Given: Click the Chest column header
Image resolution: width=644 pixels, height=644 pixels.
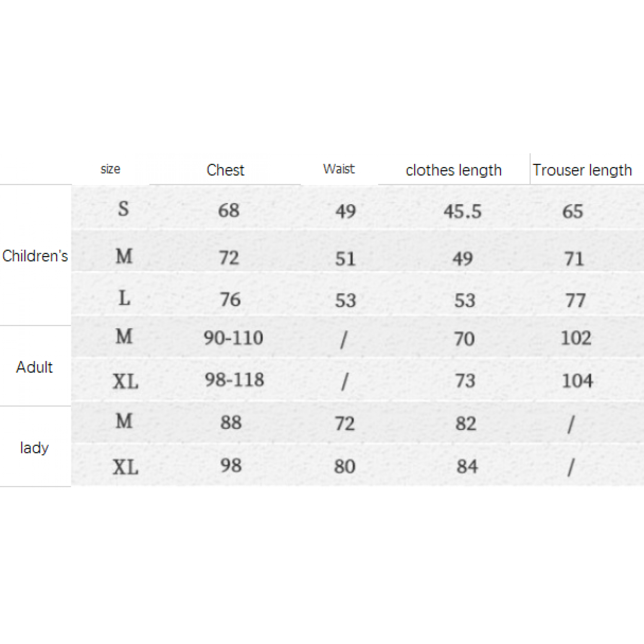Looking at the screenshot, I should (225, 170).
